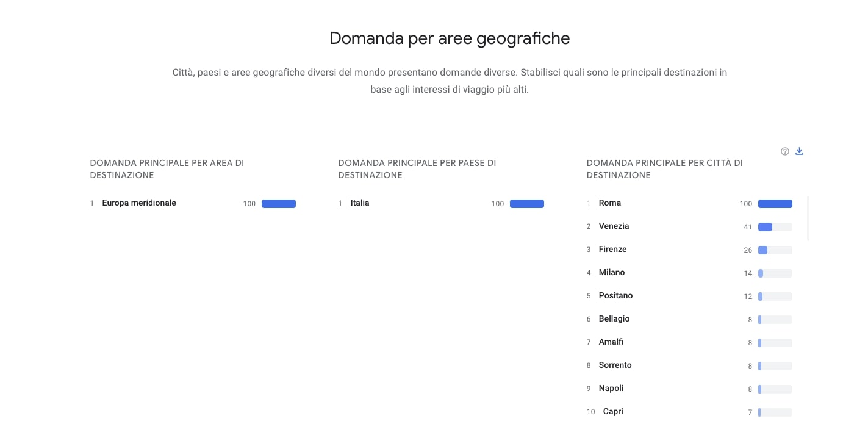Select Capri at rank 10
The image size is (868, 446).
[x=613, y=412]
